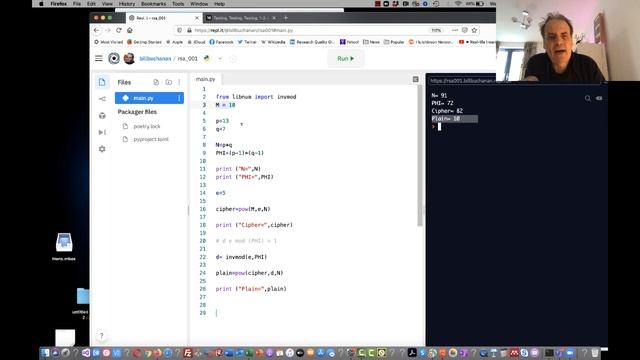Open the Bookmarks menu
This screenshot has height=360, width=640.
153,4
